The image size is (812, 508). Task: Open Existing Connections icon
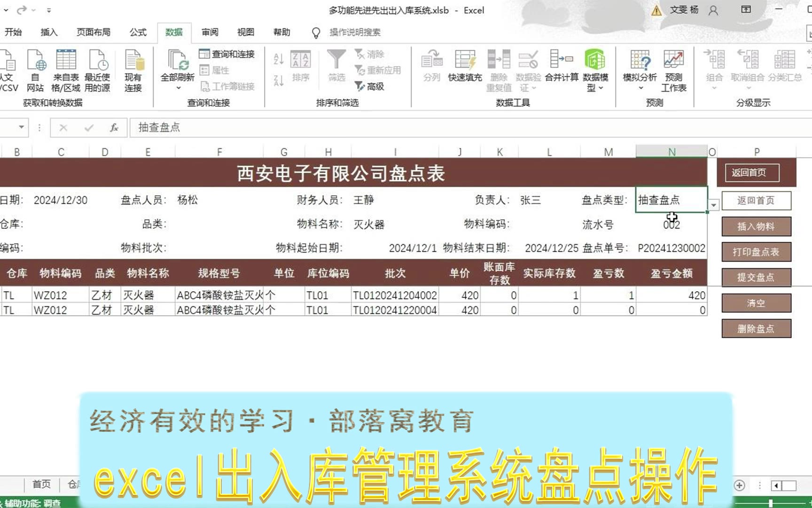pyautogui.click(x=133, y=71)
